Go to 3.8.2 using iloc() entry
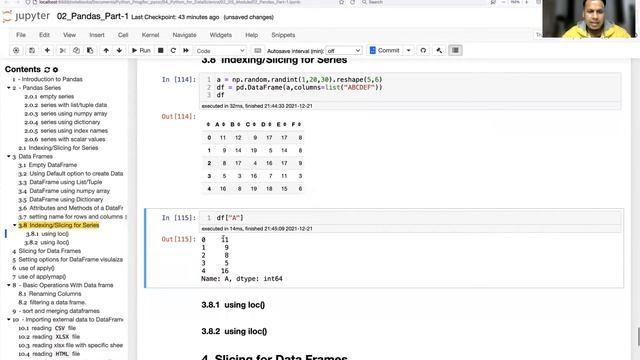The image size is (640, 360). 47,242
